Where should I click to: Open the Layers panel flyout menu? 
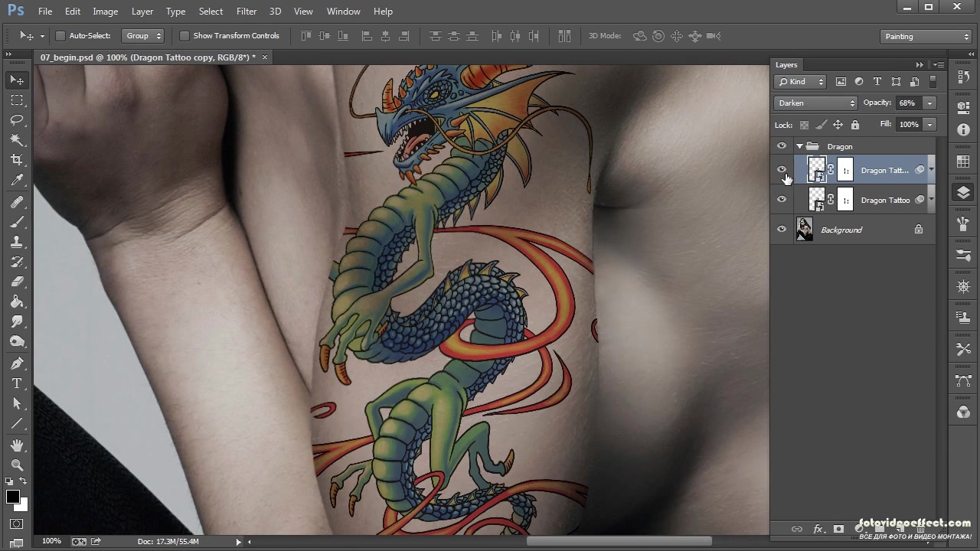[939, 65]
